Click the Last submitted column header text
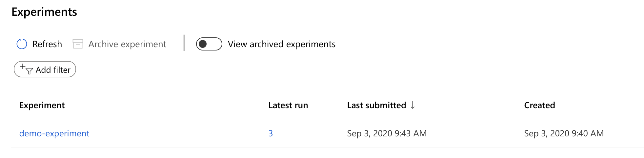The width and height of the screenshot is (644, 158). click(376, 105)
